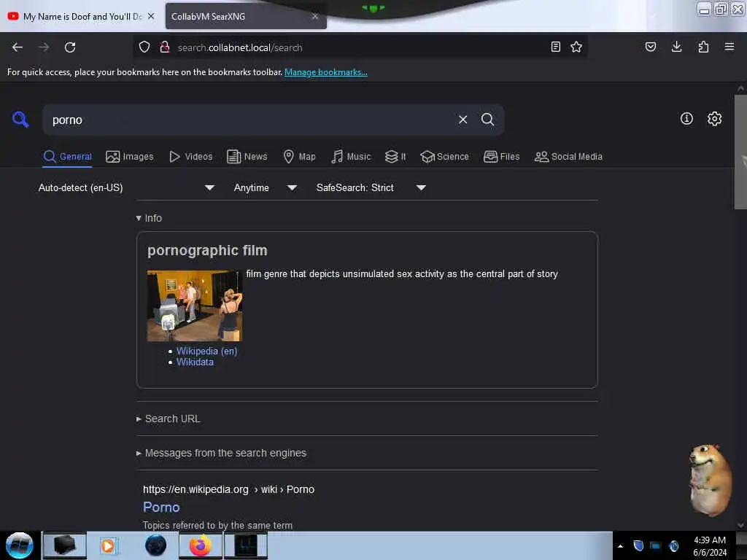Select the General search category
Screen dimensions: 747x560
pos(68,157)
